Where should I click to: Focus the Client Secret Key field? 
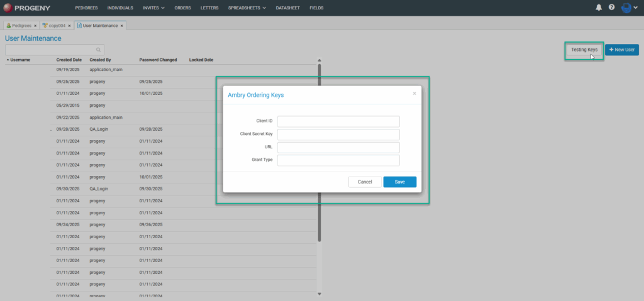pyautogui.click(x=338, y=134)
